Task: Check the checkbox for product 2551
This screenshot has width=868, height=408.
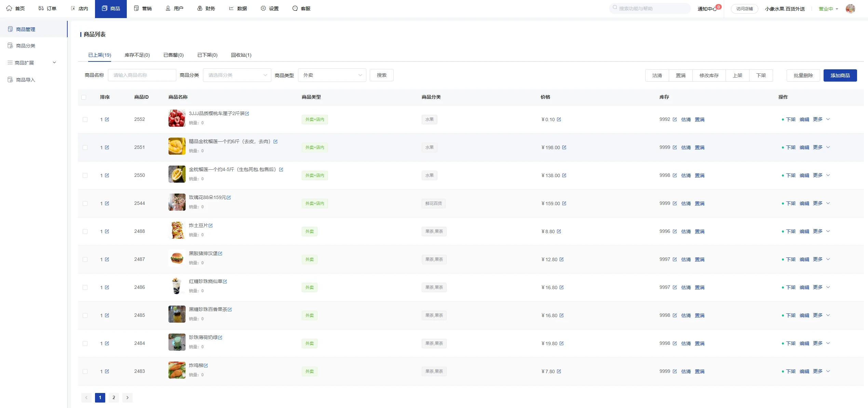Action: click(x=85, y=147)
